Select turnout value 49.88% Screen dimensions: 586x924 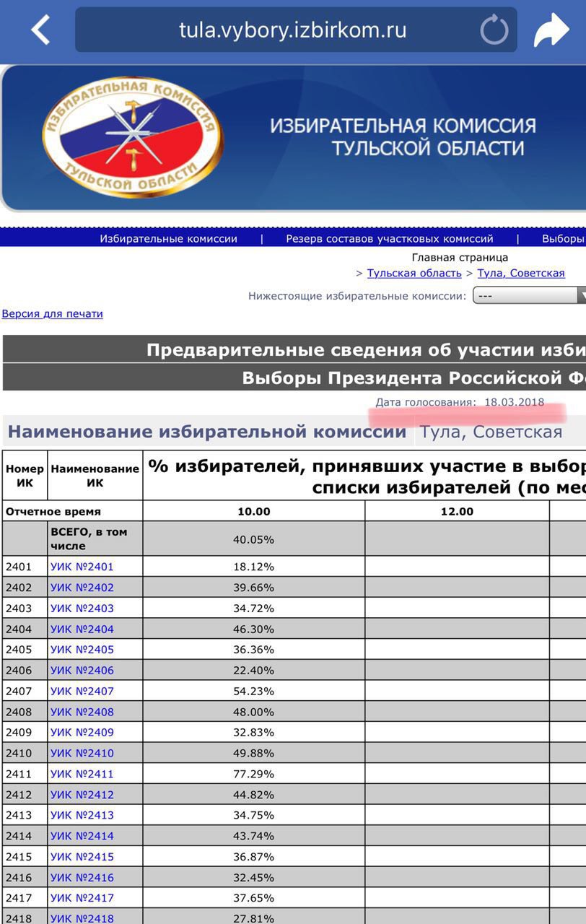point(253,753)
